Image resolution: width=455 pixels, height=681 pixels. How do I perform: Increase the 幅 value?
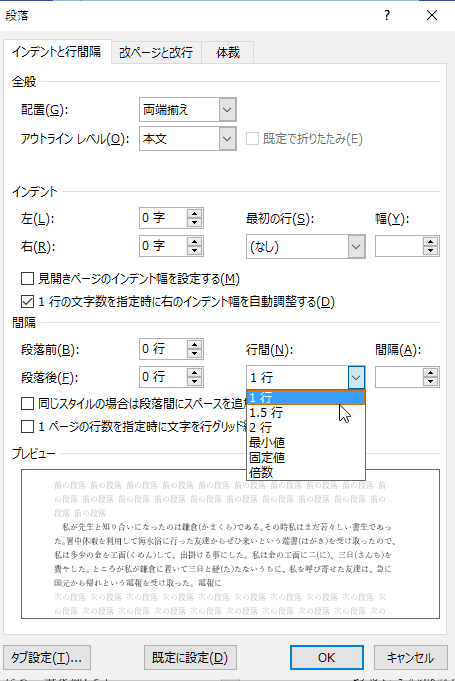click(430, 242)
